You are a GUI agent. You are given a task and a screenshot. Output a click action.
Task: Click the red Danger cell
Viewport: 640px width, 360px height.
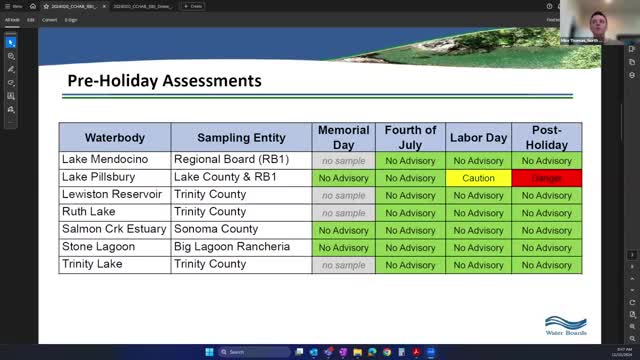(547, 178)
